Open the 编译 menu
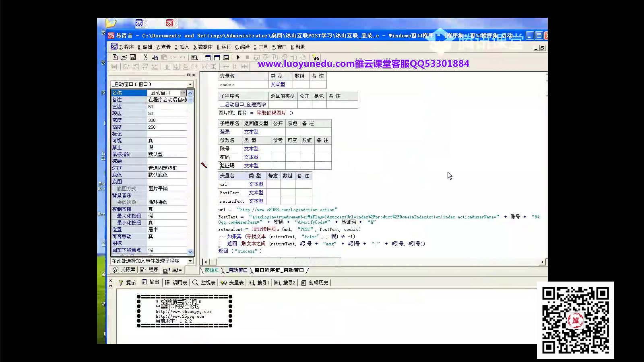Image resolution: width=644 pixels, height=362 pixels. 242,47
